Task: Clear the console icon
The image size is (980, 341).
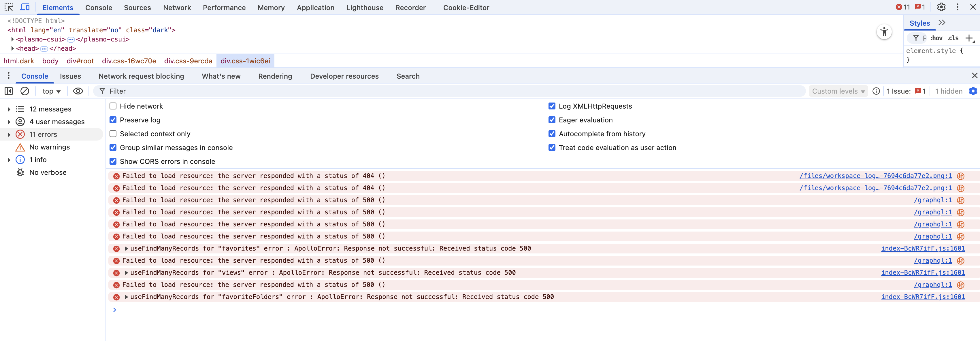Action: pos(25,91)
